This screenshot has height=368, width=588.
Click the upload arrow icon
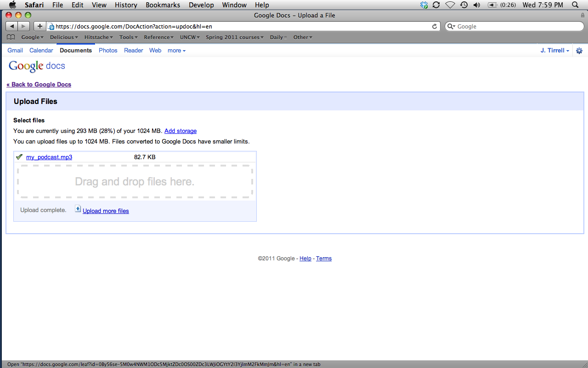[78, 209]
